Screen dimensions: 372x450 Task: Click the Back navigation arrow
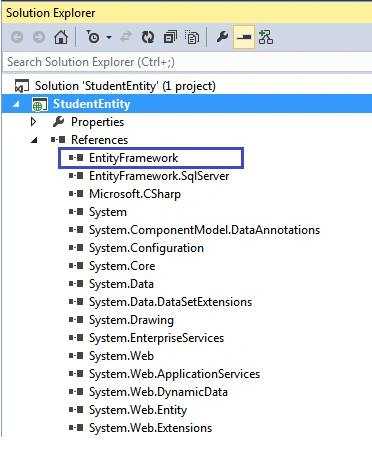coord(17,37)
